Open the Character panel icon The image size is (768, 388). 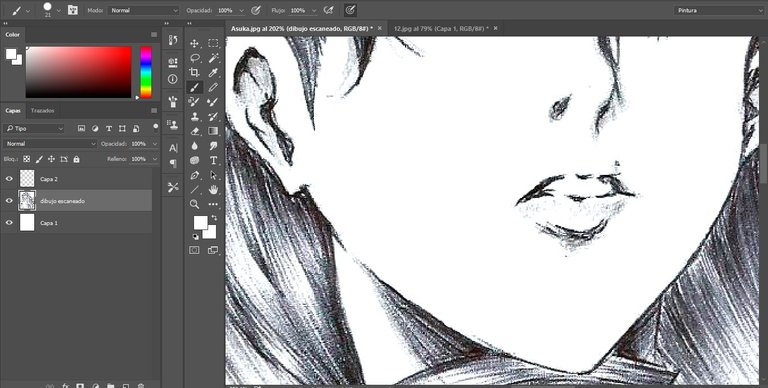click(173, 147)
